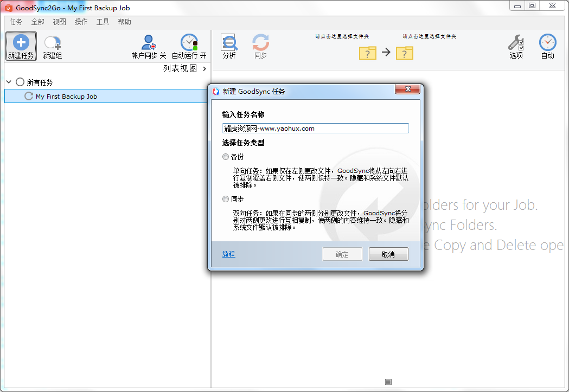Open the Tasks (任务) menu
The width and height of the screenshot is (569, 392).
(16, 22)
